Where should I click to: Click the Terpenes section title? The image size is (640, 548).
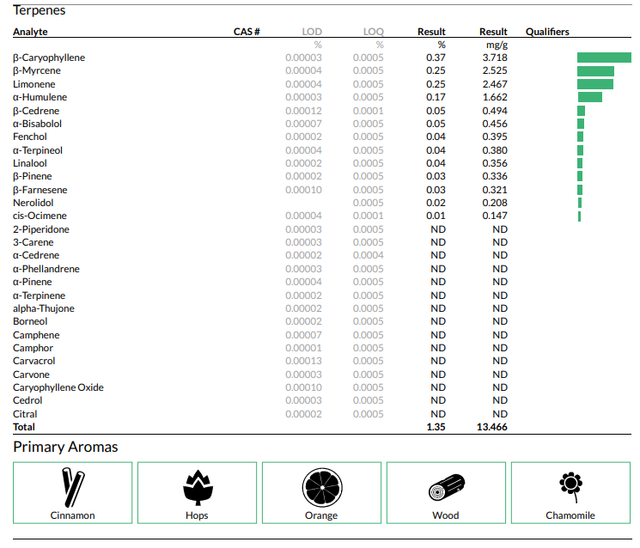(x=39, y=10)
